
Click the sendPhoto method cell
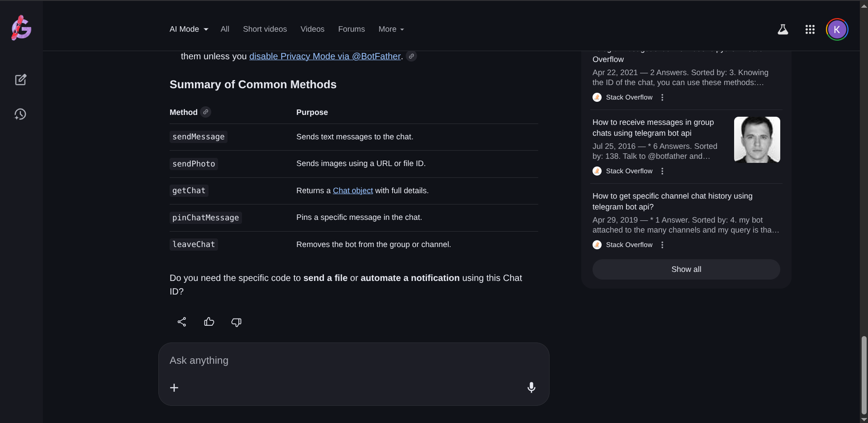[194, 164]
